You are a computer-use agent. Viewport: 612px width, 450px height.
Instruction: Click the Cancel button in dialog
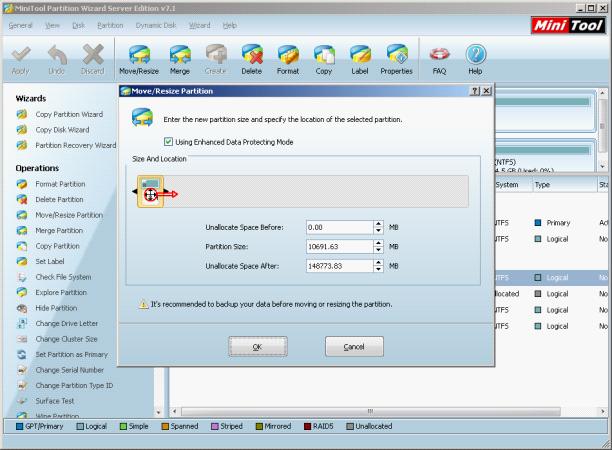pyautogui.click(x=354, y=347)
